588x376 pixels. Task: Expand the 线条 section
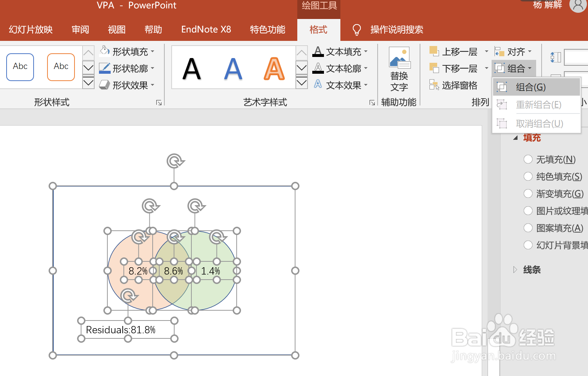(515, 270)
